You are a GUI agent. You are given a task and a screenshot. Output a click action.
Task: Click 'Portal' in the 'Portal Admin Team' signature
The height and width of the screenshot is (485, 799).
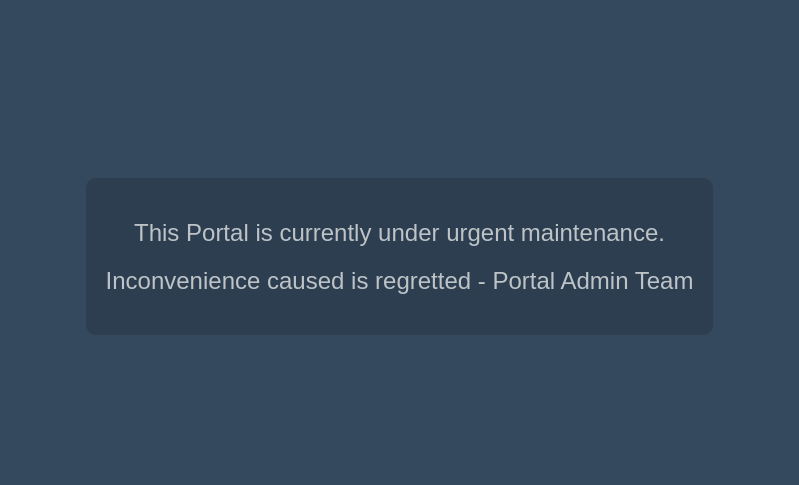(523, 281)
